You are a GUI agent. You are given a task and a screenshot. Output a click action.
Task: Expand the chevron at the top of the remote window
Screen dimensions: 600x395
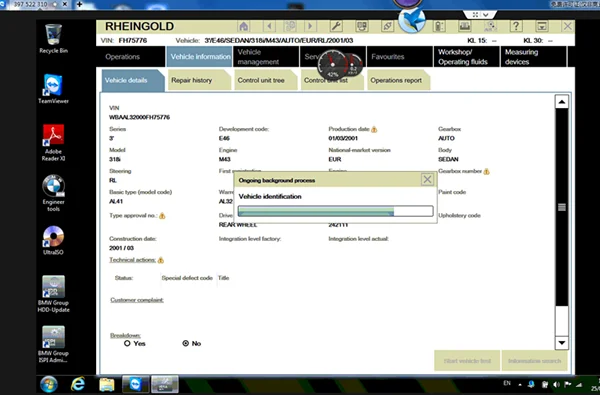486,15
